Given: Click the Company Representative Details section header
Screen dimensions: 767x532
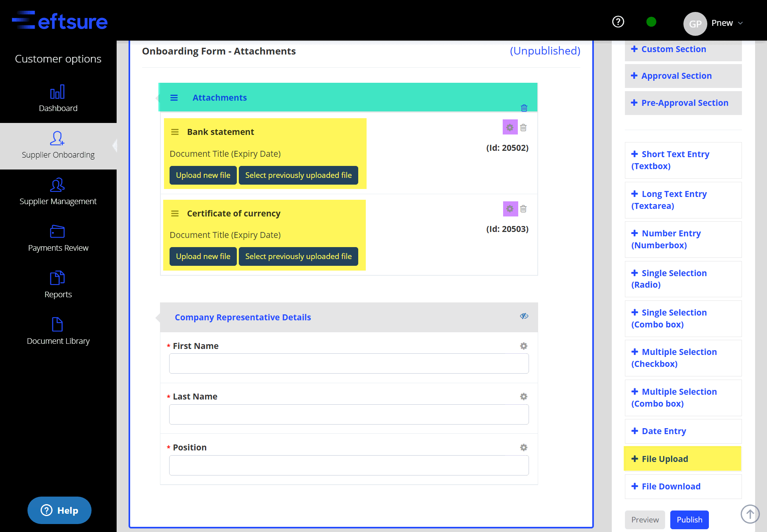Looking at the screenshot, I should coord(349,317).
